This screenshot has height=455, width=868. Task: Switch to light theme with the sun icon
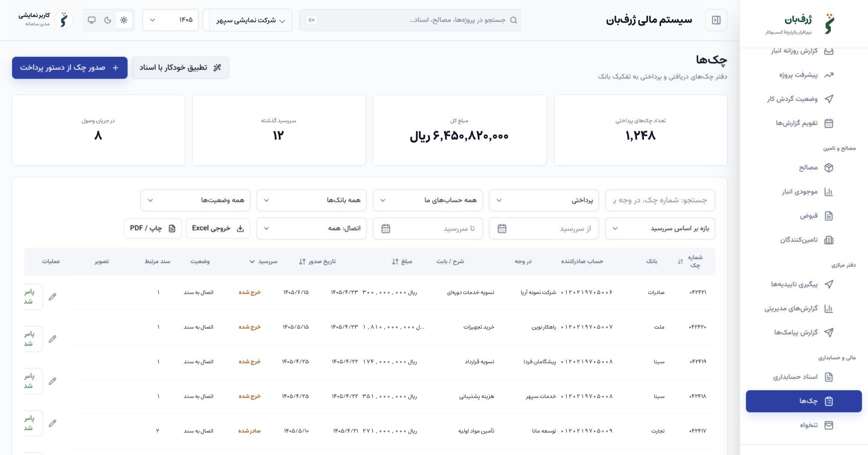(x=124, y=20)
